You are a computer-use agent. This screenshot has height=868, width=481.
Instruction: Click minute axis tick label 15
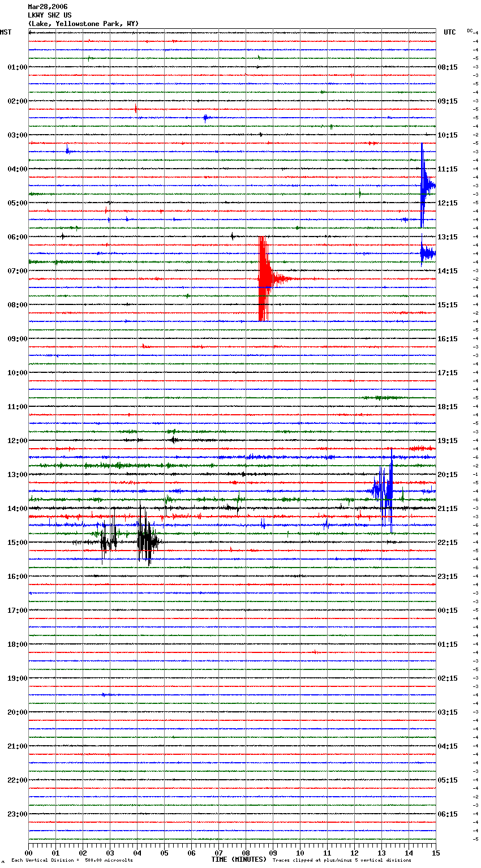click(436, 853)
